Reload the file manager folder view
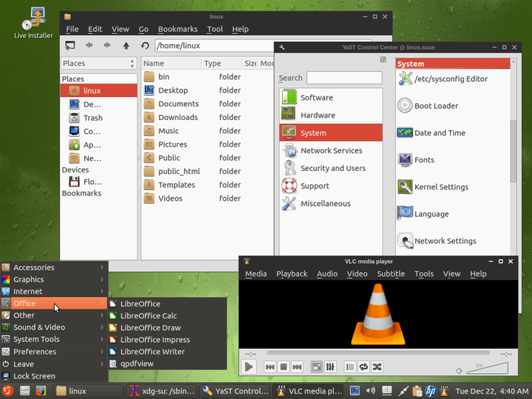The image size is (532, 399). tap(144, 46)
